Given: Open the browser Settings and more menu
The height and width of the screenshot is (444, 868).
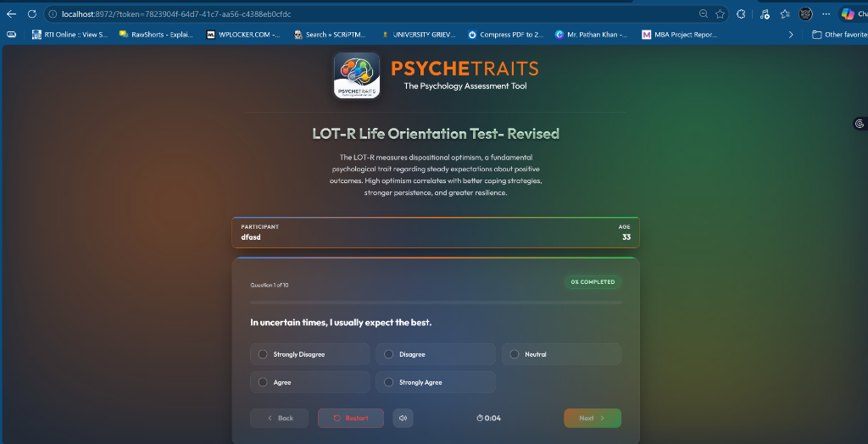Looking at the screenshot, I should pyautogui.click(x=826, y=14).
